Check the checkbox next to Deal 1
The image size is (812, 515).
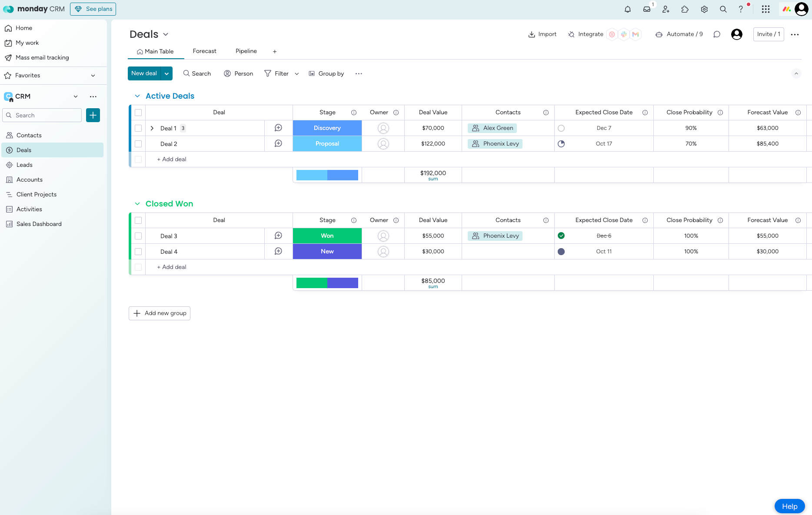pyautogui.click(x=138, y=128)
